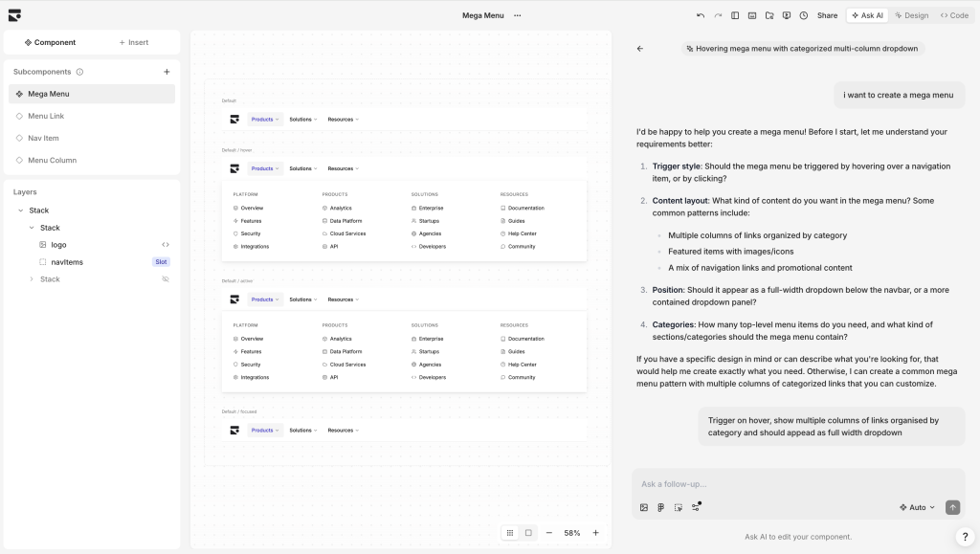Toggle the frame outline view button
Image resolution: width=980 pixels, height=554 pixels.
click(528, 533)
